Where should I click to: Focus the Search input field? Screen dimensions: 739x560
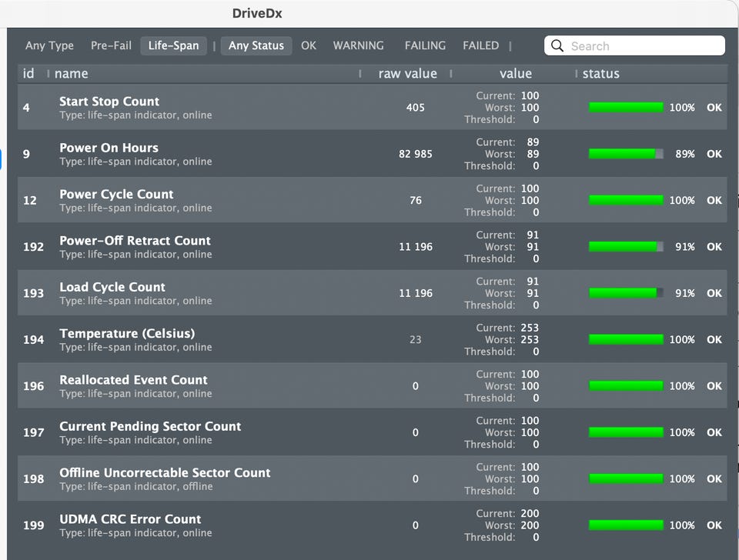pyautogui.click(x=634, y=45)
